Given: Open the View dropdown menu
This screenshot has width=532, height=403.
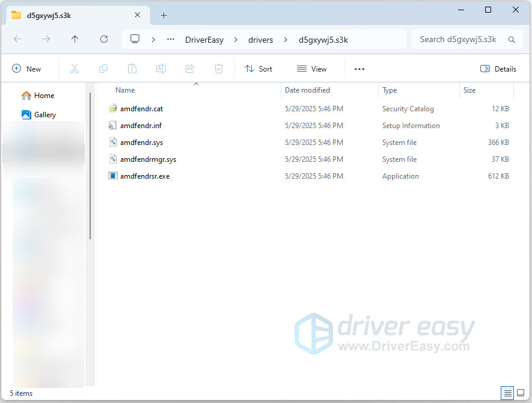Looking at the screenshot, I should click(311, 69).
